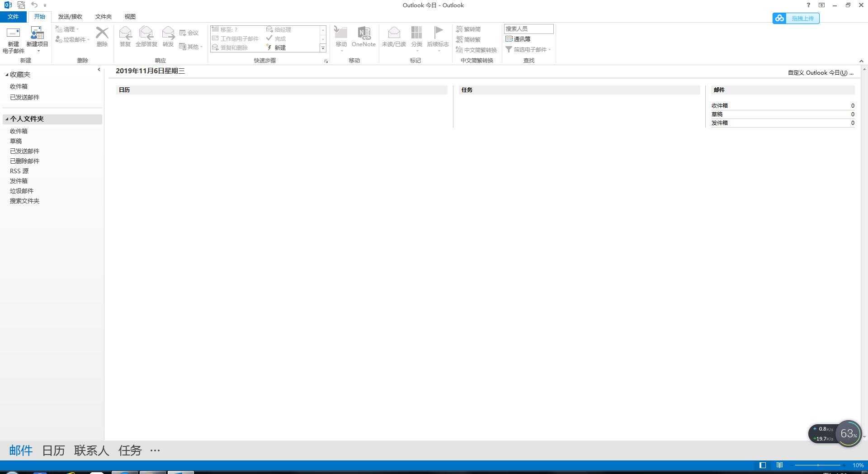Click 自定义 Outlook 今日 link

820,72
